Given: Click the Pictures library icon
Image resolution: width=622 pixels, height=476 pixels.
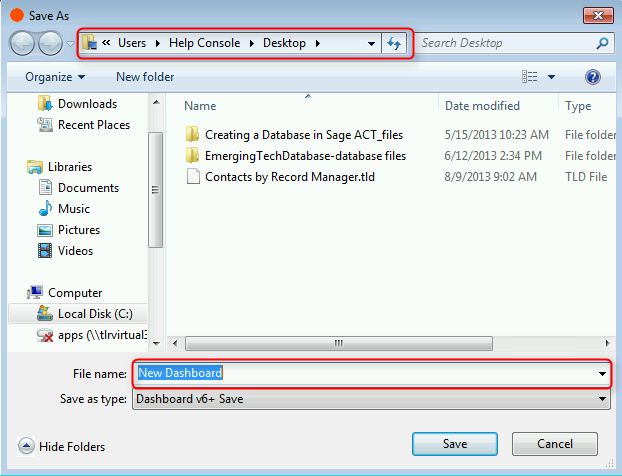Looking at the screenshot, I should [x=45, y=230].
